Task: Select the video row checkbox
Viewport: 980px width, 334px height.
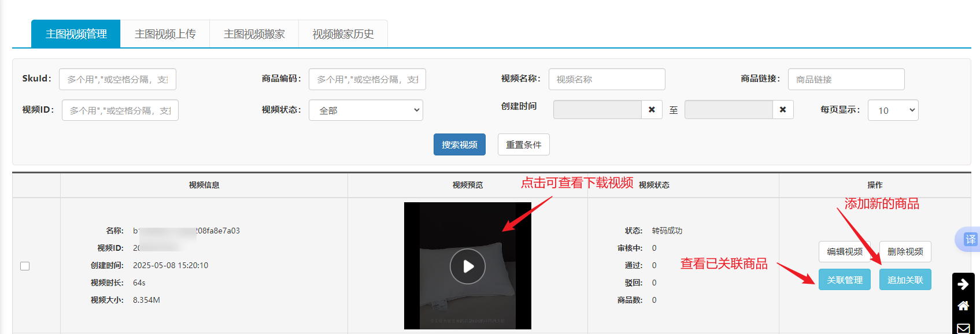Action: (x=25, y=266)
